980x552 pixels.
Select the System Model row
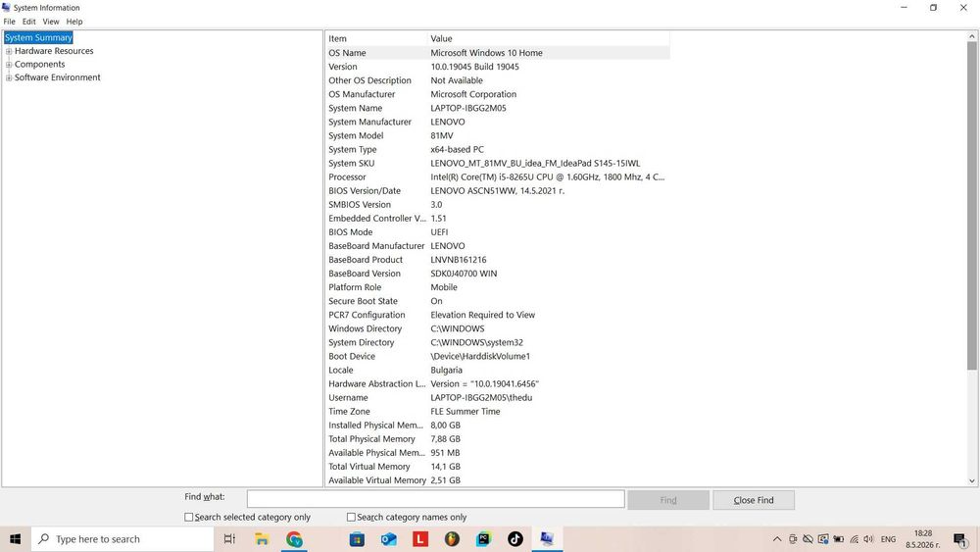pos(498,135)
